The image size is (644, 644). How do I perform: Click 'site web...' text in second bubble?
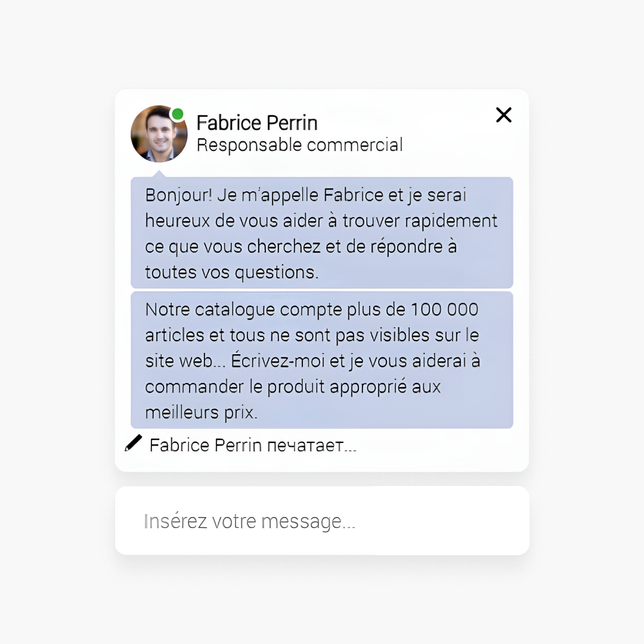coord(185,361)
